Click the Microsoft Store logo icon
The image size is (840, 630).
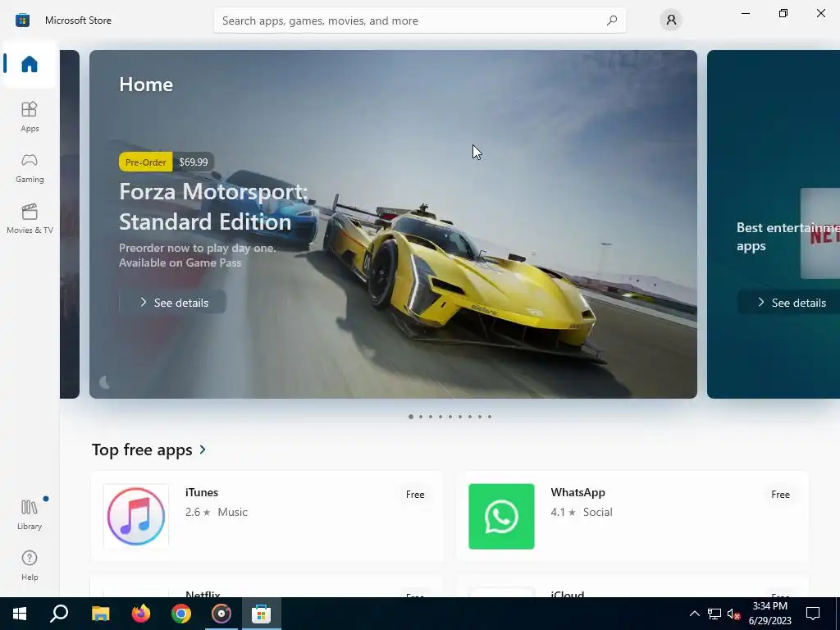click(x=22, y=21)
